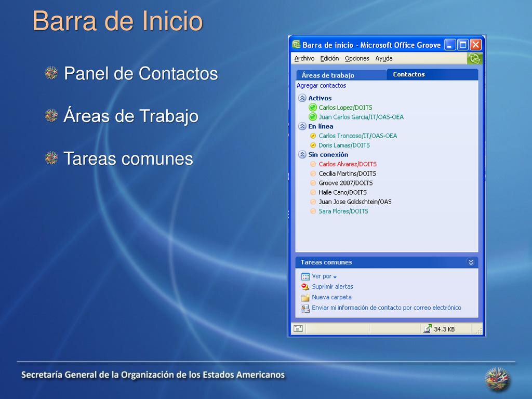Click the send contact info email icon

pyautogui.click(x=305, y=308)
